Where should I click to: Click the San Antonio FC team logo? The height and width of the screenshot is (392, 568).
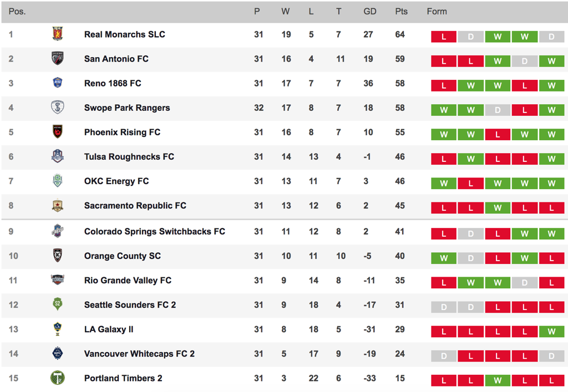click(58, 58)
